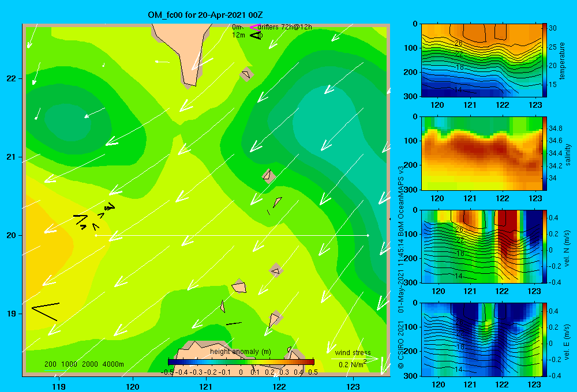Click the 'salinity' vertical axis label
This screenshot has height=392, width=577.
coord(568,154)
